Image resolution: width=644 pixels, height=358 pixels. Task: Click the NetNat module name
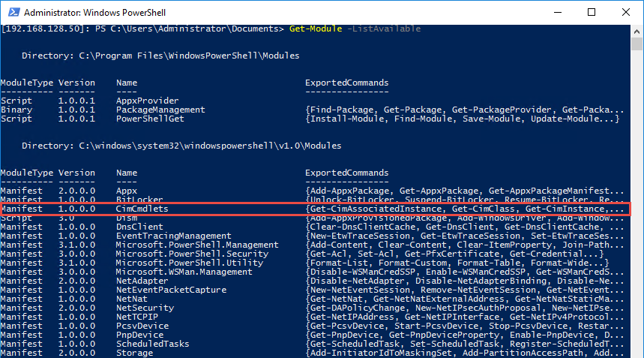click(x=131, y=299)
